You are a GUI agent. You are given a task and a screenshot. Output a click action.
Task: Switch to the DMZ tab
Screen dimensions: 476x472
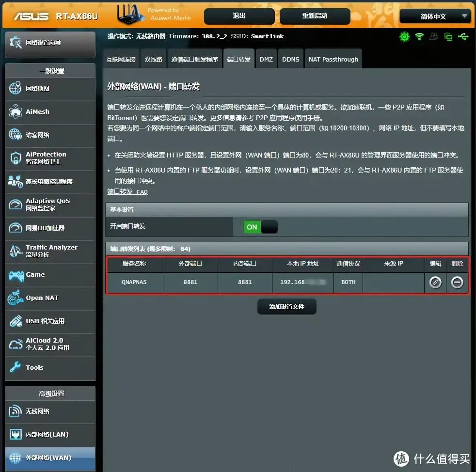(x=266, y=59)
